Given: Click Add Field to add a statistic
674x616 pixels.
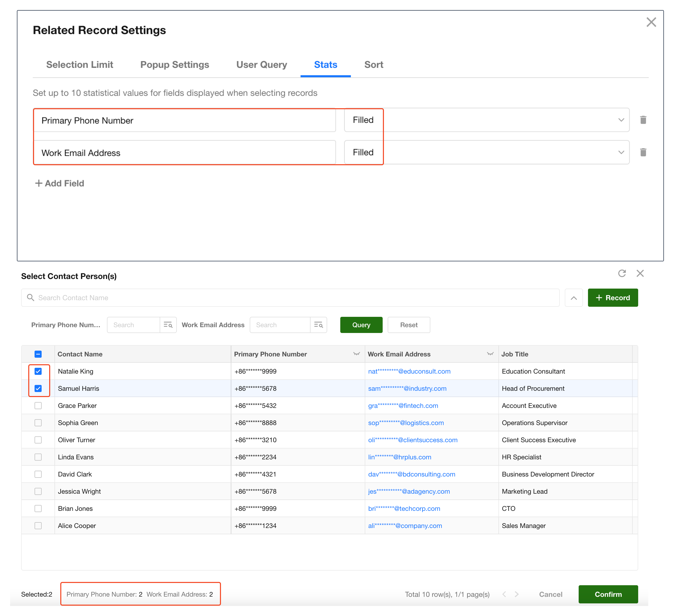Looking at the screenshot, I should 60,183.
